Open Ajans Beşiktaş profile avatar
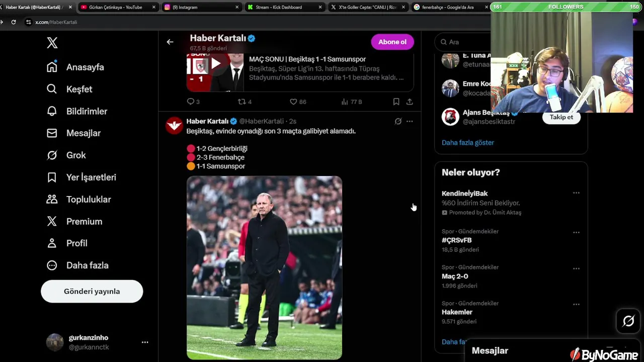 tap(450, 117)
